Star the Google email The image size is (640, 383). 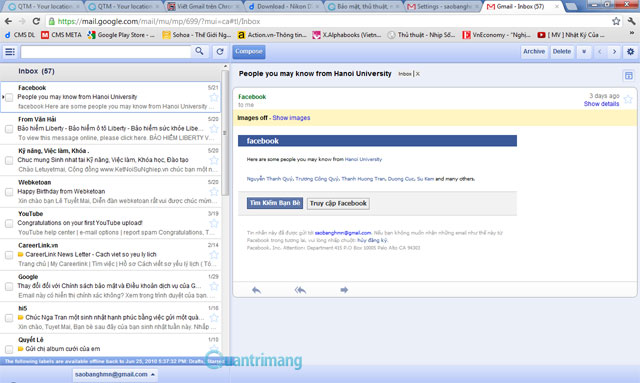214,286
